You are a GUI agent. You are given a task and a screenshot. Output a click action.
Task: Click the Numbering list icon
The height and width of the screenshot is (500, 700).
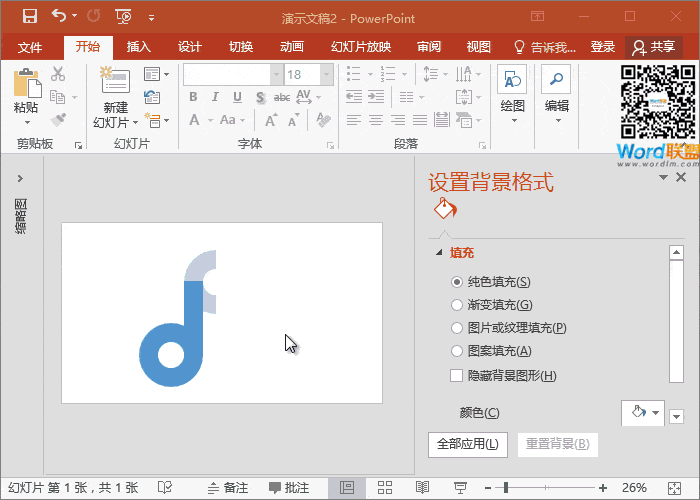(x=388, y=74)
